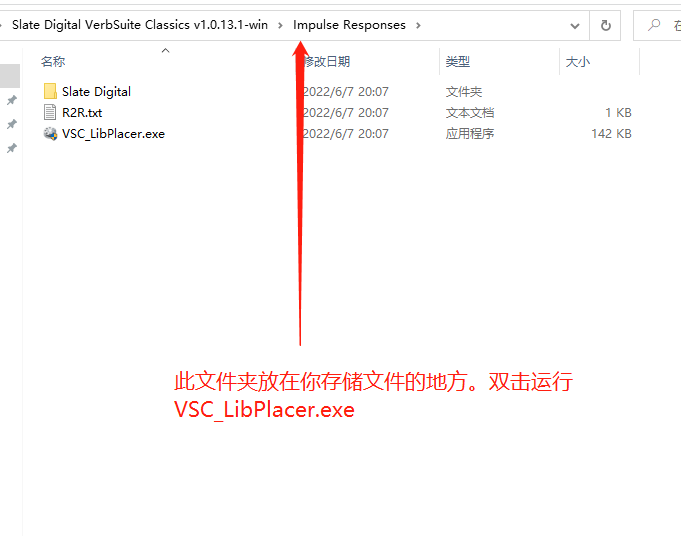The height and width of the screenshot is (536, 681).
Task: Sort files by the 修改日期 column header
Action: tap(327, 62)
